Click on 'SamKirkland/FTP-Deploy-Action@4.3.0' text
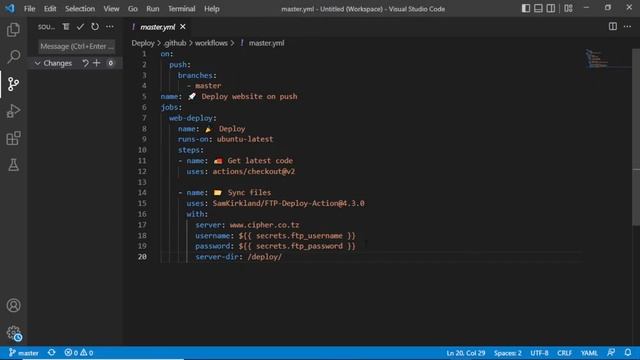 tap(288, 203)
